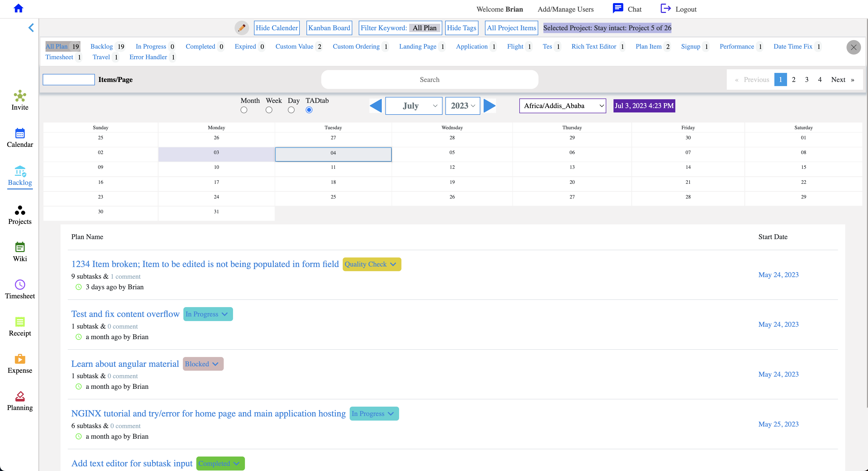Viewport: 868px width, 471px height.
Task: Click the All Project Items button
Action: (x=512, y=28)
